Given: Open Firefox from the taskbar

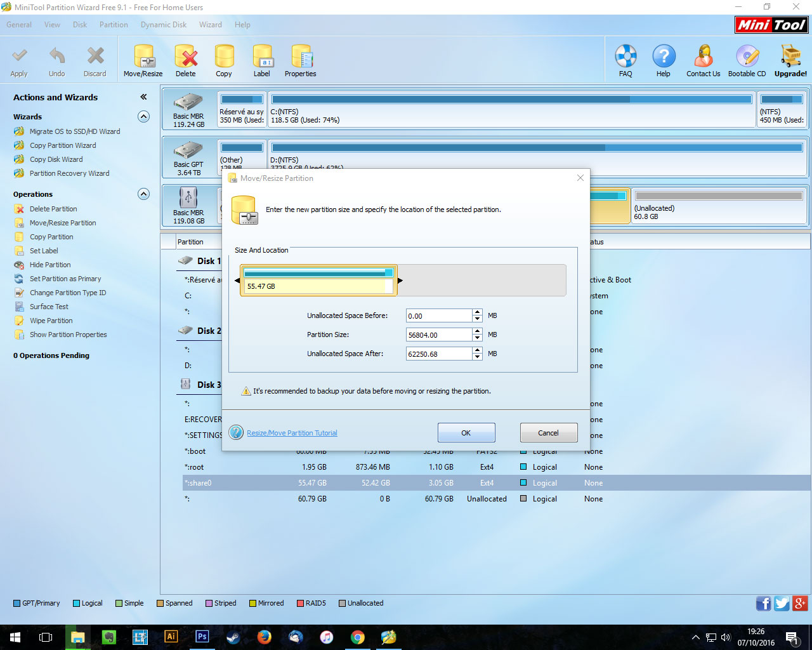Looking at the screenshot, I should coord(264,637).
